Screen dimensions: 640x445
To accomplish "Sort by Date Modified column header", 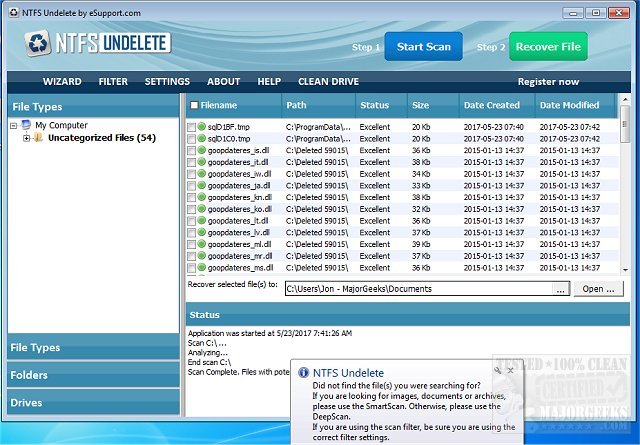I will click(574, 105).
